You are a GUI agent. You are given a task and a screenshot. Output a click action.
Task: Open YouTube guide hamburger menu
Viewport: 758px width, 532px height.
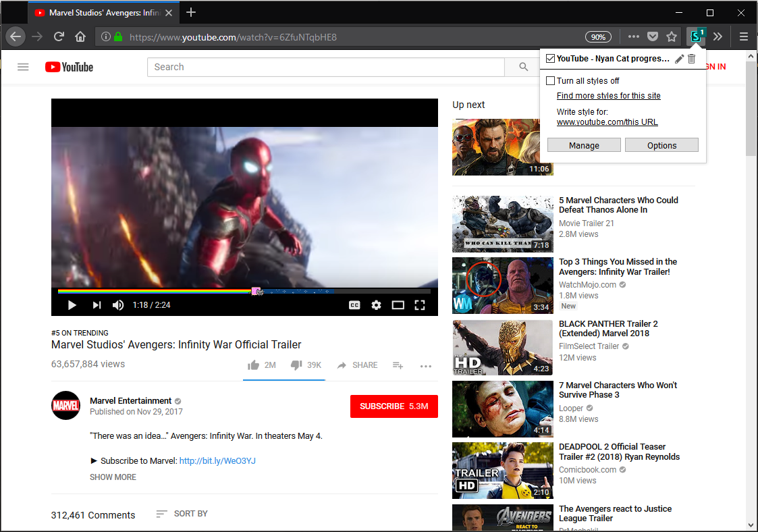[x=23, y=67]
